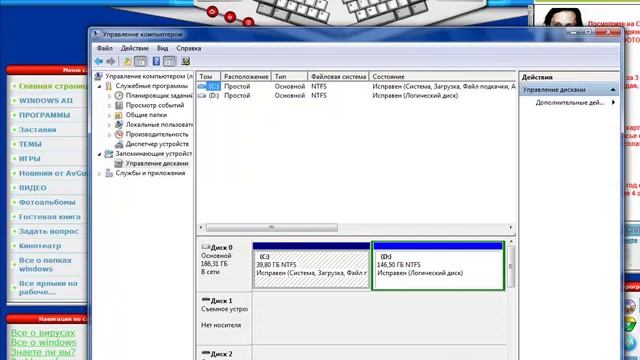Image resolution: width=640 pixels, height=360 pixels.
Task: Click the Просмотр событий icon
Action: (x=119, y=105)
